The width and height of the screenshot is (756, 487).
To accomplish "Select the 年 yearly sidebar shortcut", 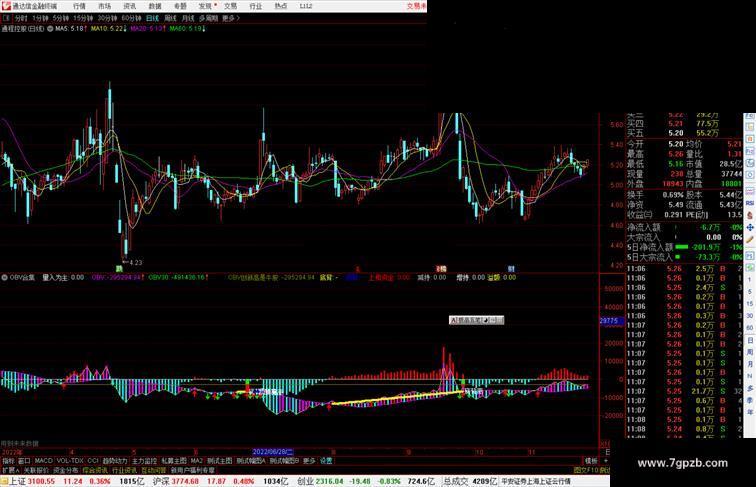I will (750, 412).
